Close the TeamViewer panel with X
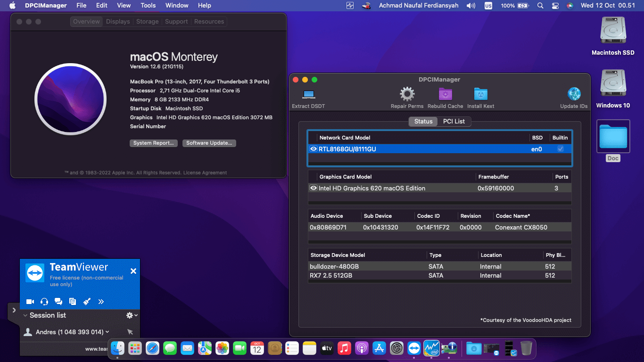The height and width of the screenshot is (362, 644). coord(133,271)
